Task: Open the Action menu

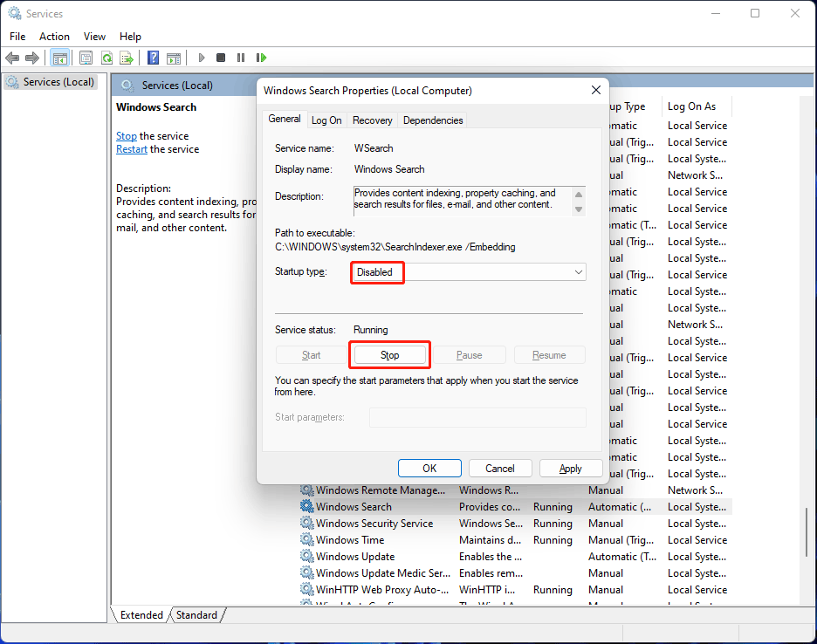Action: pos(54,37)
